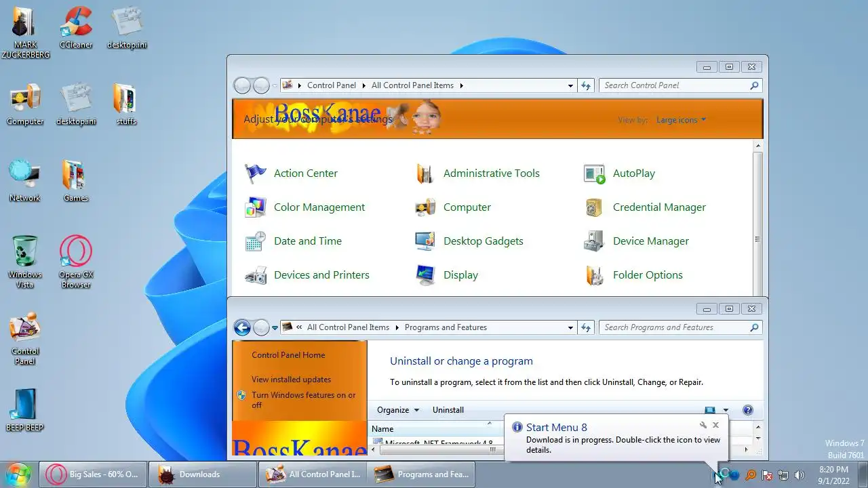Expand the Organize menu
The image size is (868, 488).
point(398,410)
